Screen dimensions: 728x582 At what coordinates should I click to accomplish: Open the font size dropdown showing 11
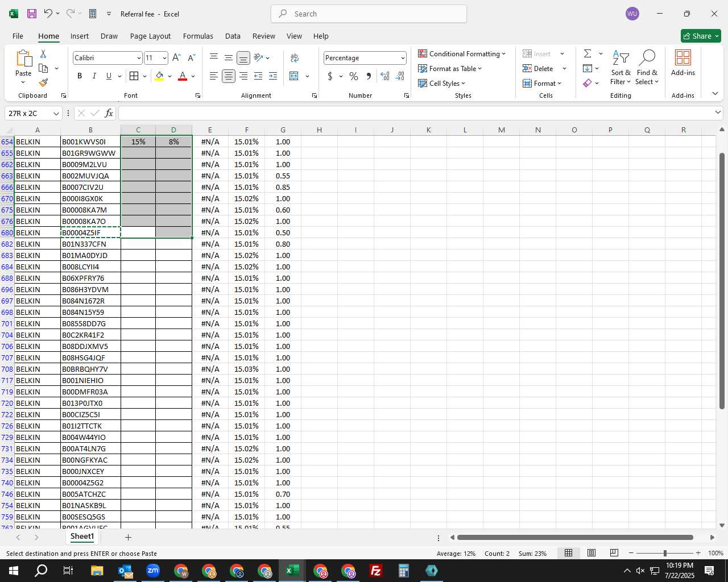point(164,58)
